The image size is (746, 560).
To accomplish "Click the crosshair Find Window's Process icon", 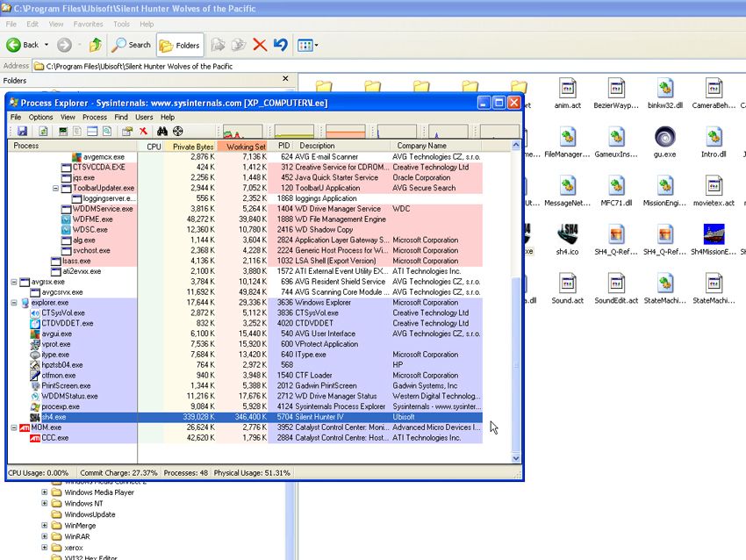I will click(x=177, y=132).
